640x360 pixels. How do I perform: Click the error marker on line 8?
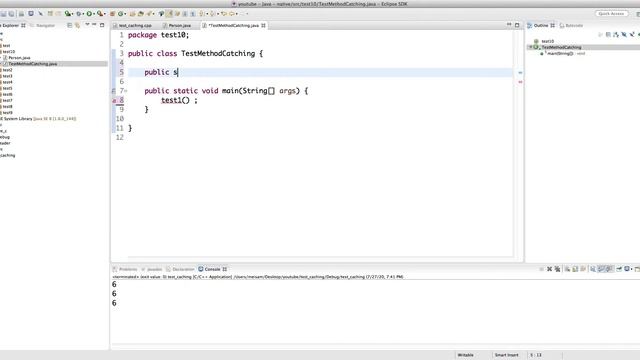(x=114, y=100)
